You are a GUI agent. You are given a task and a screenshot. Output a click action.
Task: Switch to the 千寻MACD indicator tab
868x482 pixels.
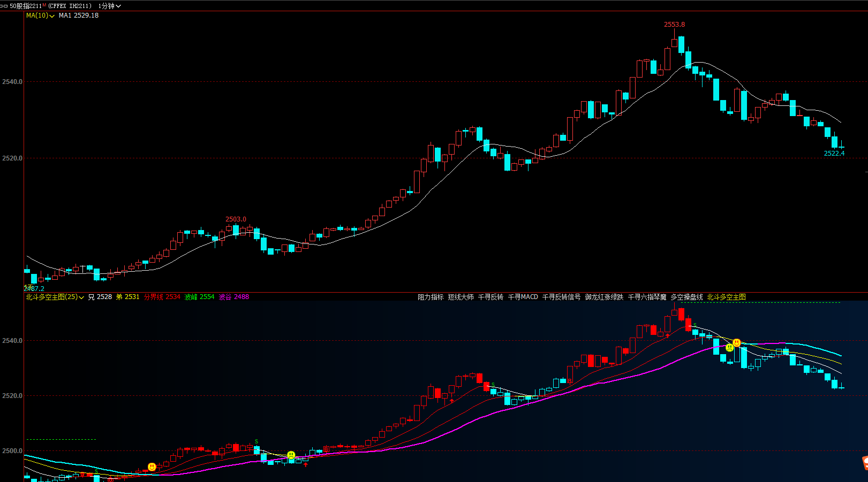523,297
